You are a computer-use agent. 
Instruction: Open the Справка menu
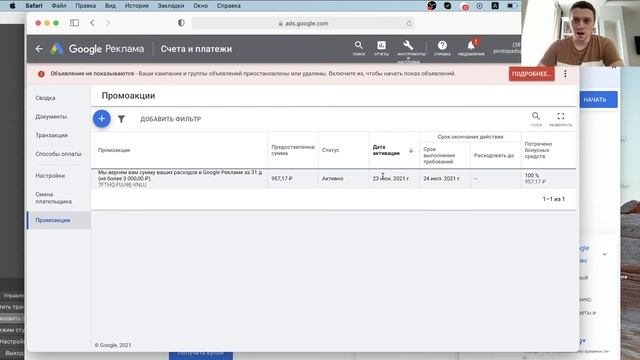pyautogui.click(x=229, y=6)
